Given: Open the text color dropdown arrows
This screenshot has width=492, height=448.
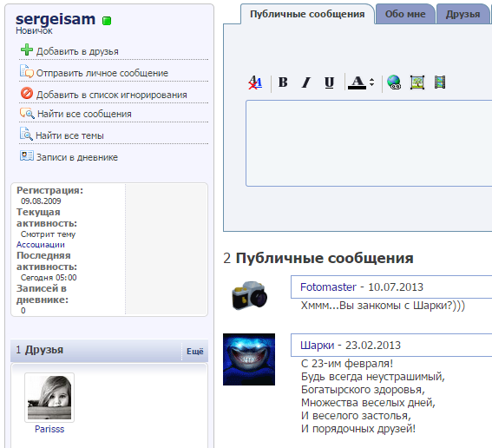Looking at the screenshot, I should [x=372, y=82].
